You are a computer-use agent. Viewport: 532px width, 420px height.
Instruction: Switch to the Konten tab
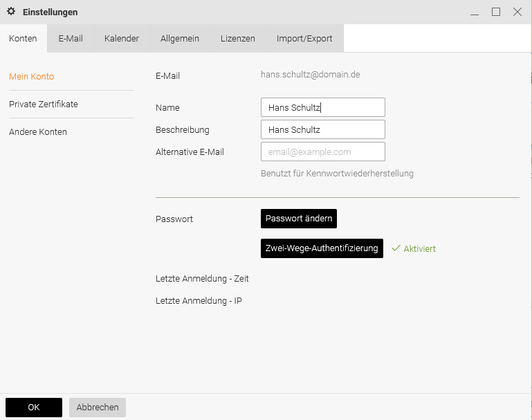coord(23,39)
